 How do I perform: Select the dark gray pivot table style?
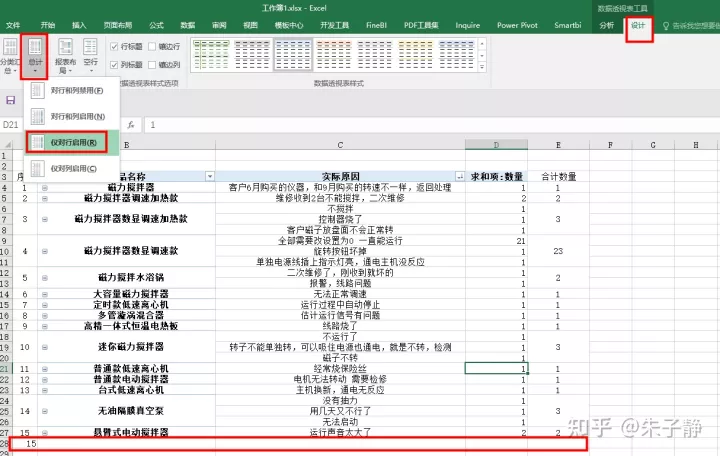pos(252,55)
